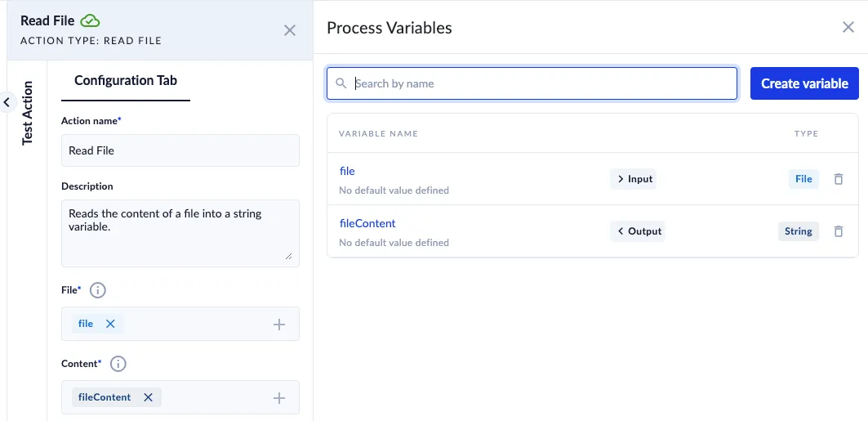Show info tooltip for Content field

coord(118,364)
